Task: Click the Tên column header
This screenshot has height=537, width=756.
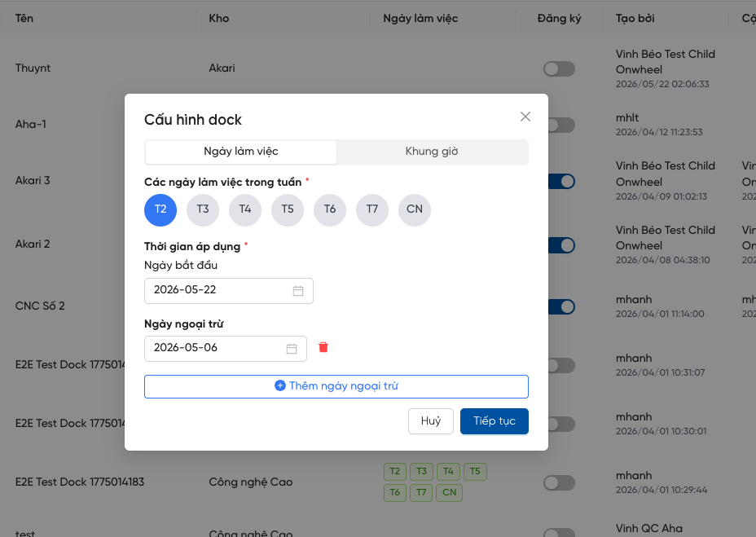Action: click(24, 18)
